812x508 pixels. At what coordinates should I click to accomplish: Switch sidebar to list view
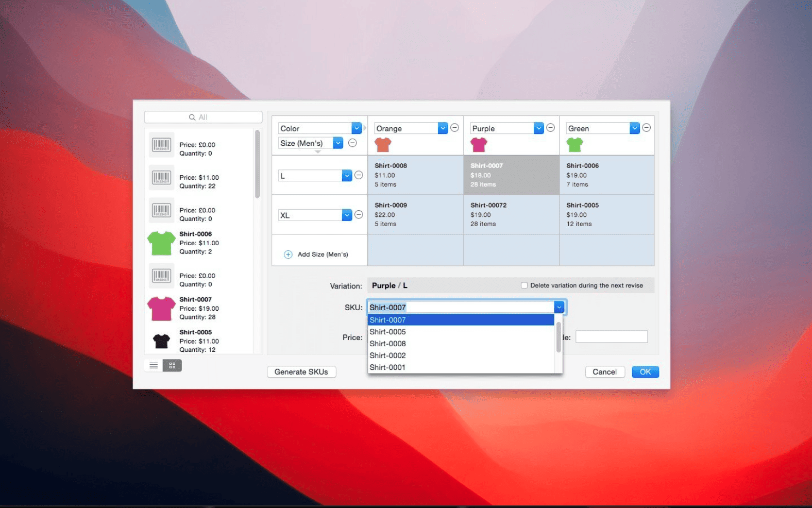click(154, 365)
